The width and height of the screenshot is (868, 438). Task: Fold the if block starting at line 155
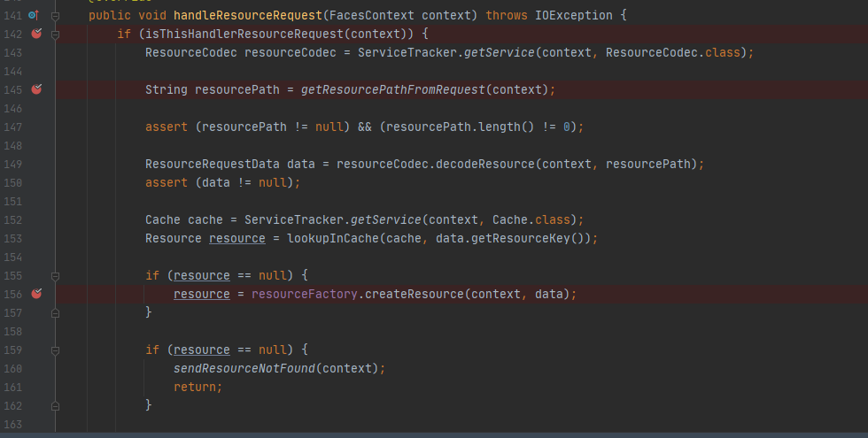coord(55,275)
